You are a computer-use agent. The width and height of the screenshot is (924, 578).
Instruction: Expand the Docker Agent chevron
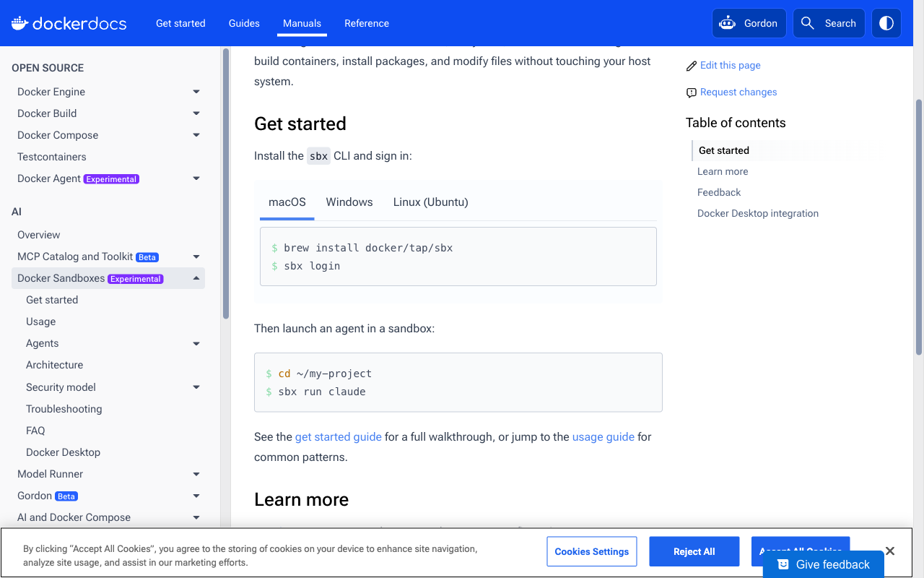tap(196, 178)
